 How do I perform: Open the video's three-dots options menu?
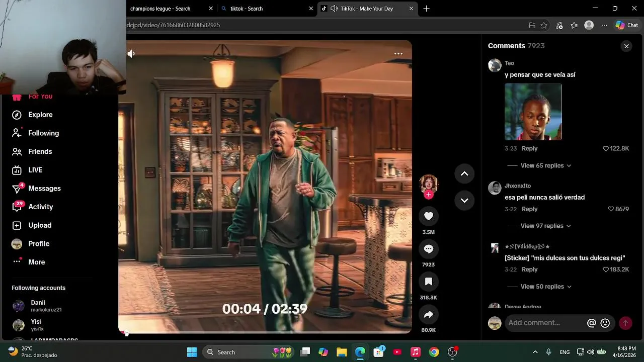pyautogui.click(x=398, y=53)
